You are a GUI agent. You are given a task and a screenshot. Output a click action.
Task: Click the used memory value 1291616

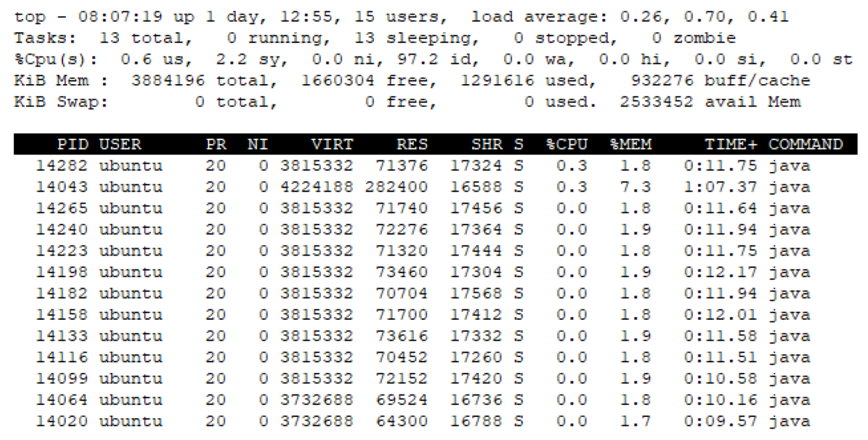tap(497, 81)
